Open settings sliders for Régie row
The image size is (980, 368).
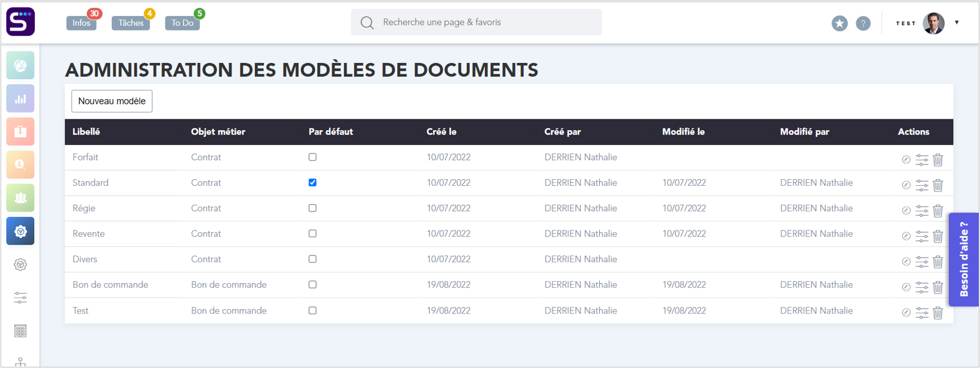tap(922, 211)
